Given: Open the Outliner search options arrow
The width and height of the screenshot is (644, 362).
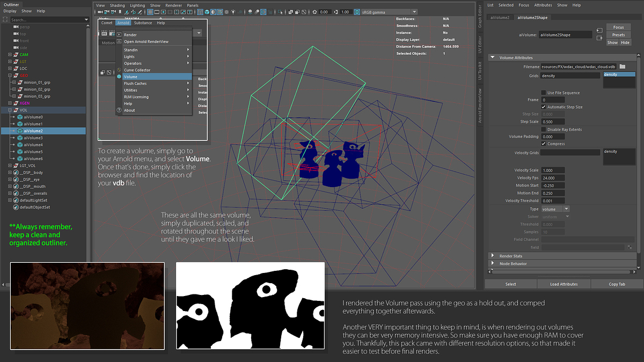Looking at the screenshot, I should [86, 20].
